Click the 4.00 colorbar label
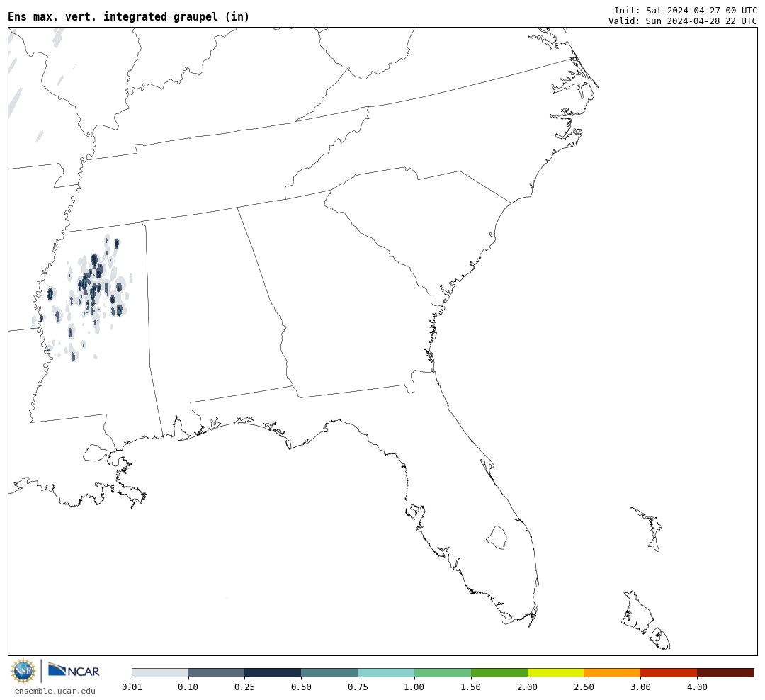The image size is (765, 700). [x=697, y=687]
